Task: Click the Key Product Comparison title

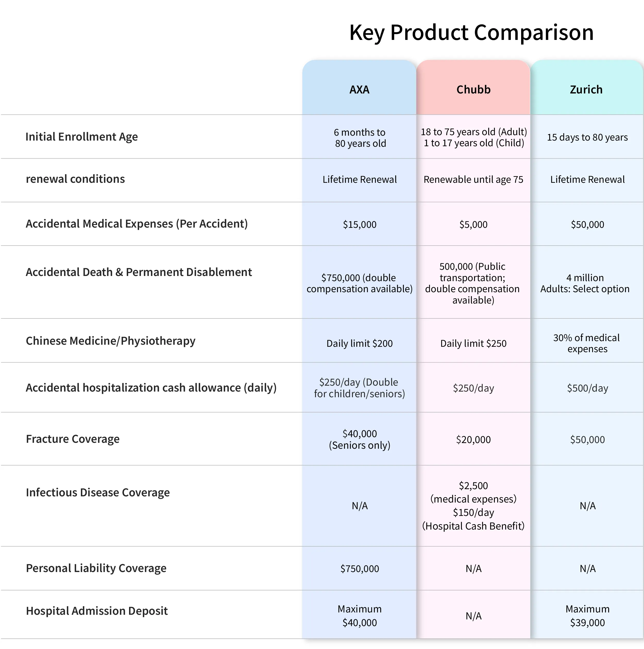Action: 471,33
